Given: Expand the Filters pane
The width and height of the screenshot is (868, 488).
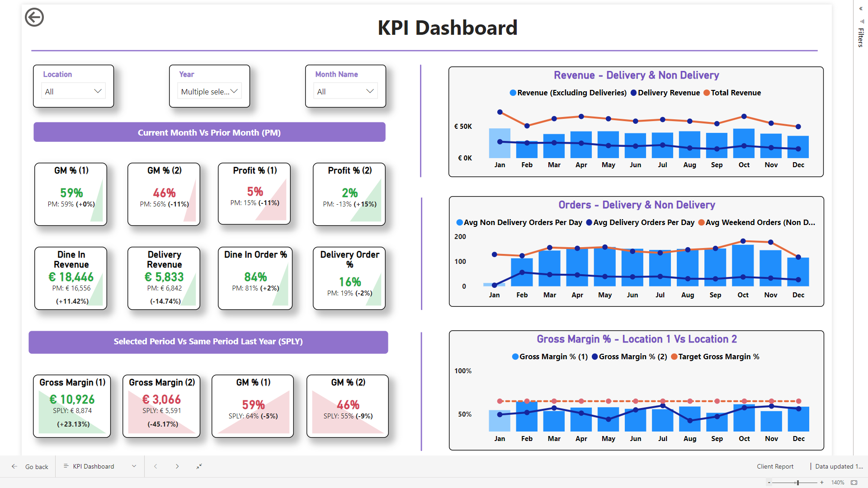Looking at the screenshot, I should coord(861,8).
